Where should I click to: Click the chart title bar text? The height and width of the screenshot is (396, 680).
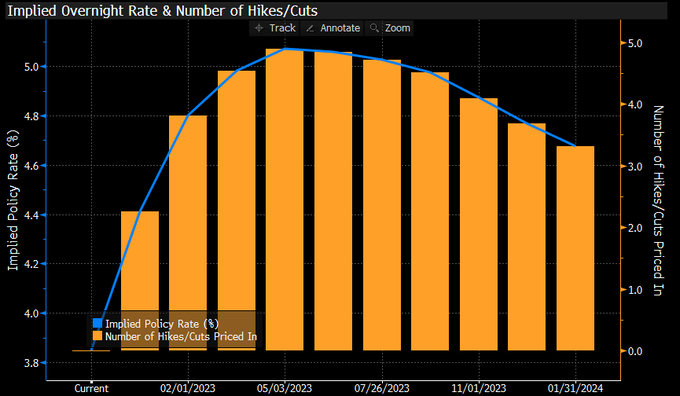(163, 11)
